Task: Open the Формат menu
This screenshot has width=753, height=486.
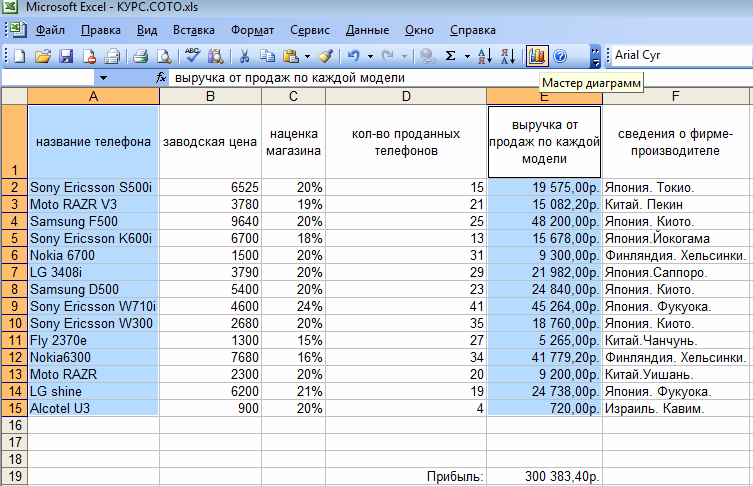Action: click(252, 30)
